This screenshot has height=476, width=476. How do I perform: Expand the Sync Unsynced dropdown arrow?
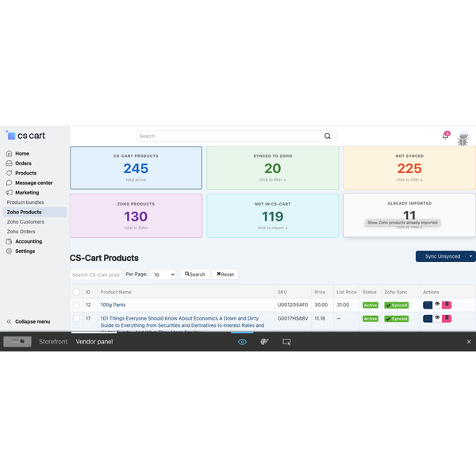(x=470, y=256)
